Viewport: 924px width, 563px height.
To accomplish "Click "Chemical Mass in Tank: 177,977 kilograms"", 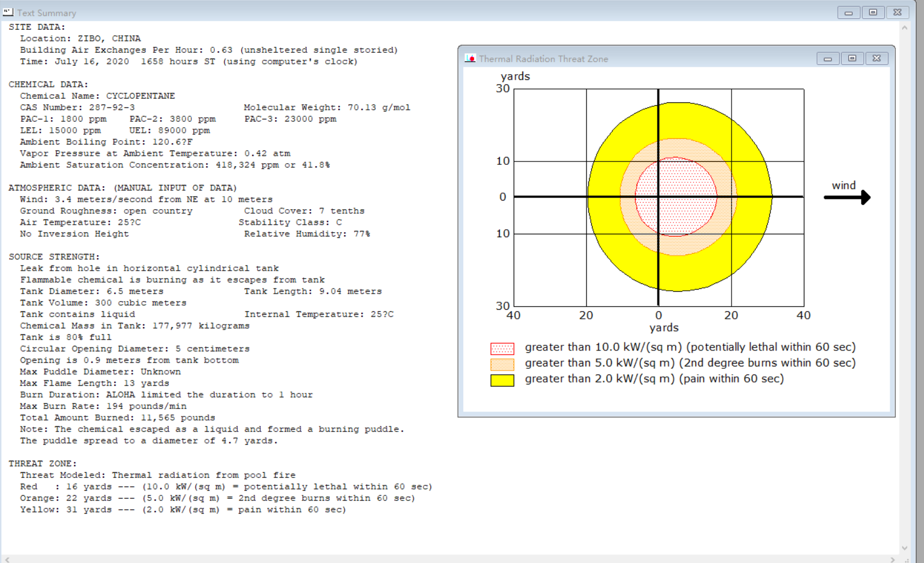I will (135, 326).
